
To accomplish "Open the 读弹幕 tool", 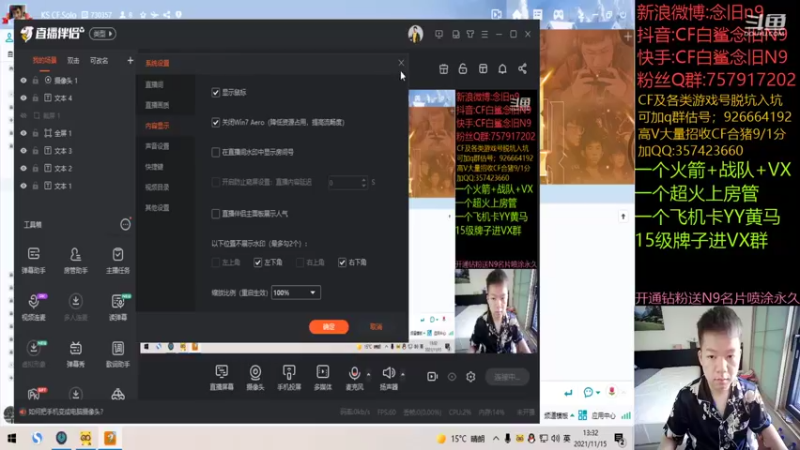I will pos(118,306).
